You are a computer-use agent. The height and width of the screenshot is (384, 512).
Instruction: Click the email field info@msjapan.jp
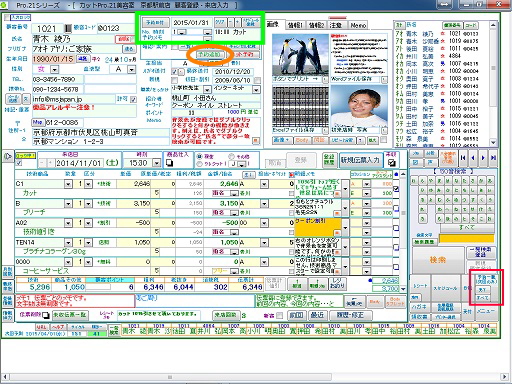[x=73, y=99]
